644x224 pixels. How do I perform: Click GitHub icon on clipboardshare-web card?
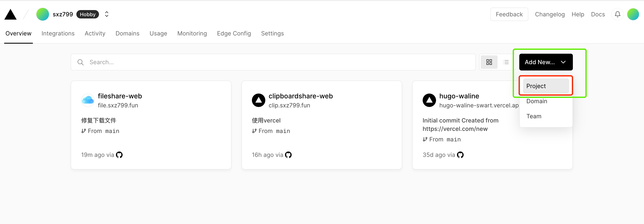click(288, 155)
